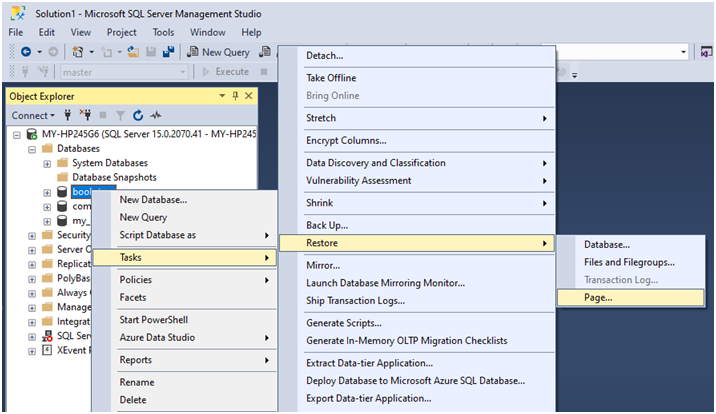Screen dimensions: 716x414
Task: Choose Take Offline menu entry
Action: 417,78
